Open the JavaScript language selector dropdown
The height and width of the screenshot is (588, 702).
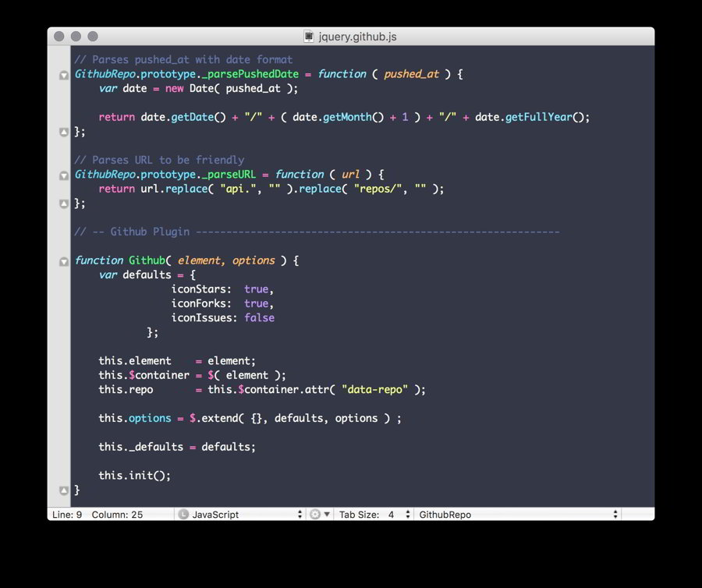tap(240, 515)
